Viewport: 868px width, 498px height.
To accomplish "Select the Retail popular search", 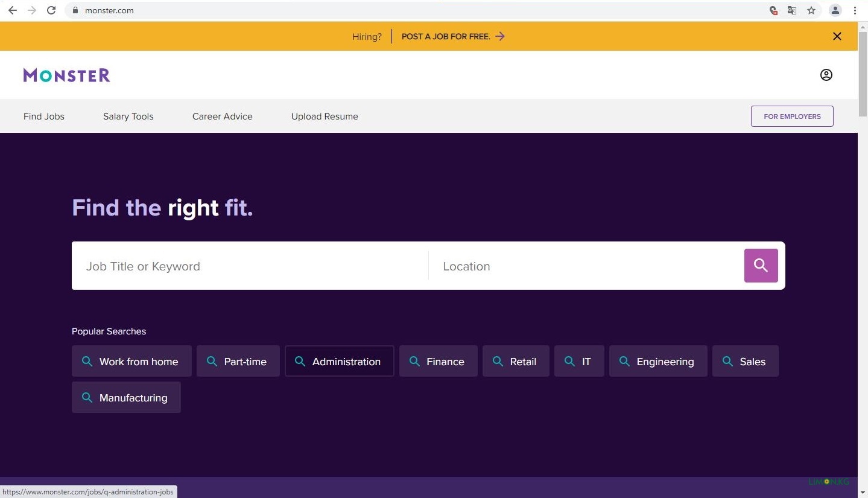I will pos(516,361).
